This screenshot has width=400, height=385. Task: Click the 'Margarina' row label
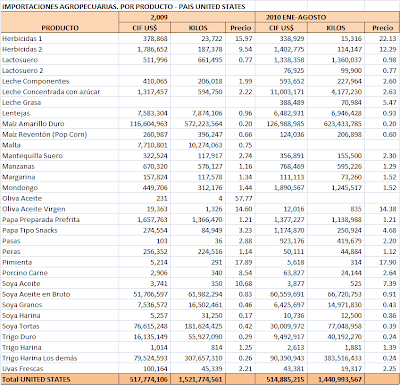point(60,177)
